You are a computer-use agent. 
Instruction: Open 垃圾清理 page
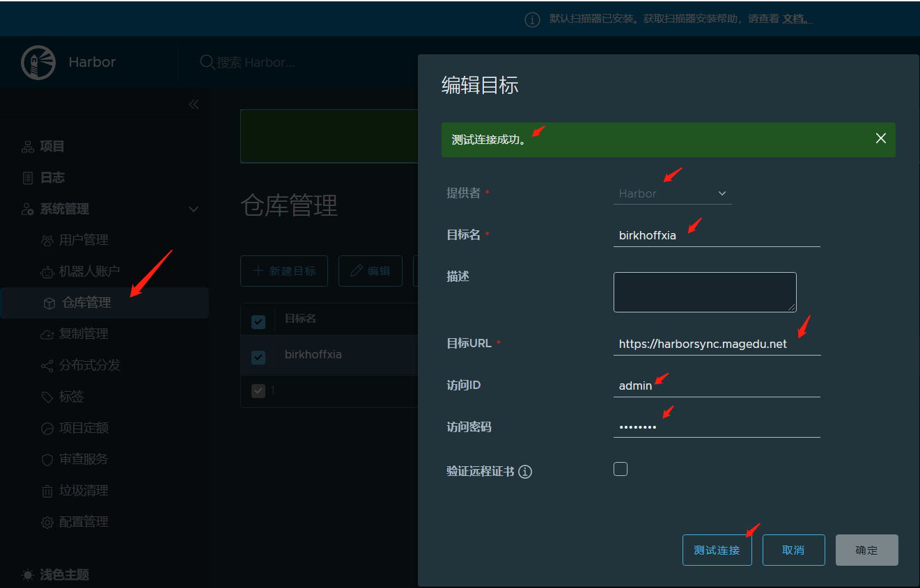point(84,491)
